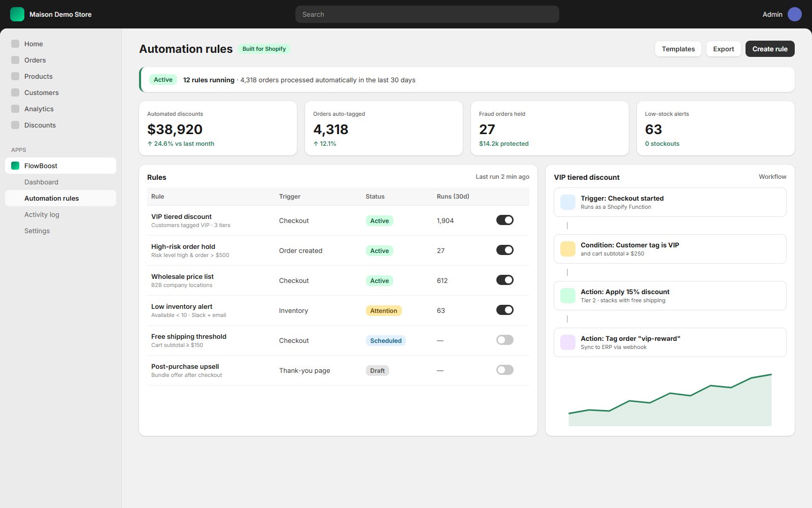Click the "0 stockouts" text
Screen dimensions: 812x508
point(662,144)
